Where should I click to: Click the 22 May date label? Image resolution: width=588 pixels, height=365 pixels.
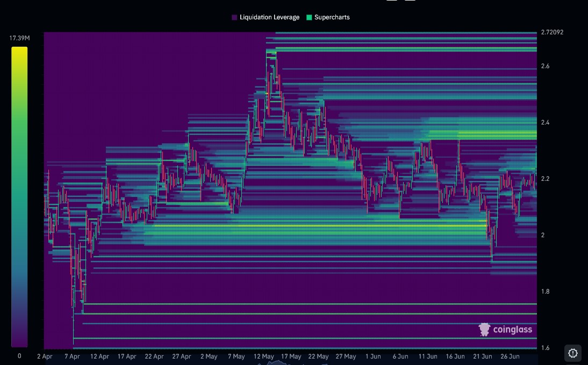pos(318,356)
